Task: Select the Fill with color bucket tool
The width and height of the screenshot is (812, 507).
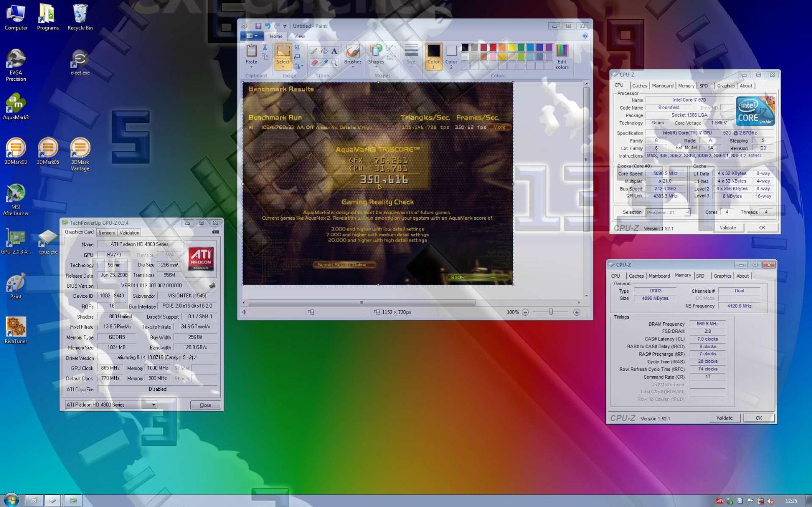Action: (324, 51)
